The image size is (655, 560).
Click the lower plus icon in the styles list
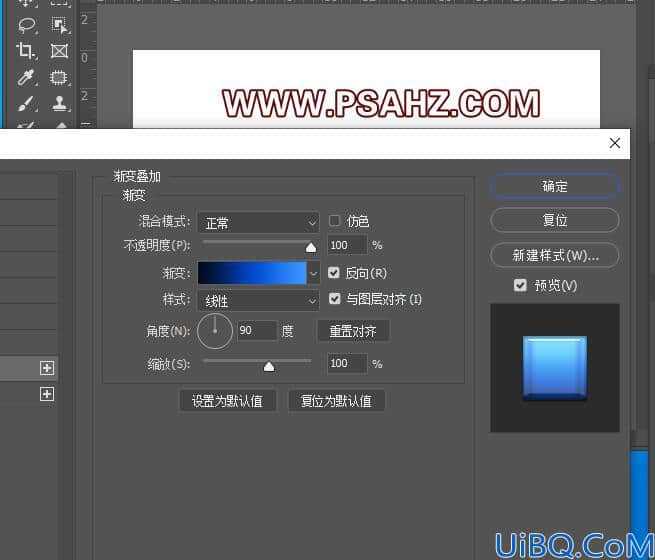pyautogui.click(x=47, y=394)
